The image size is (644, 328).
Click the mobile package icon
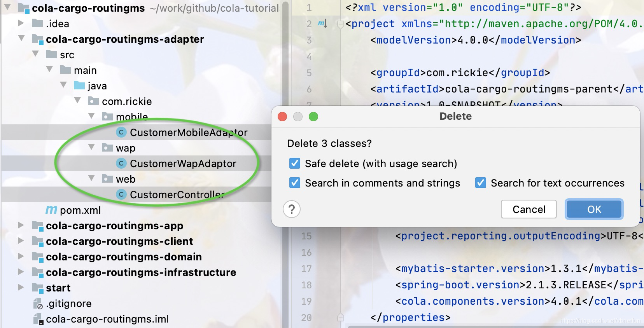107,116
